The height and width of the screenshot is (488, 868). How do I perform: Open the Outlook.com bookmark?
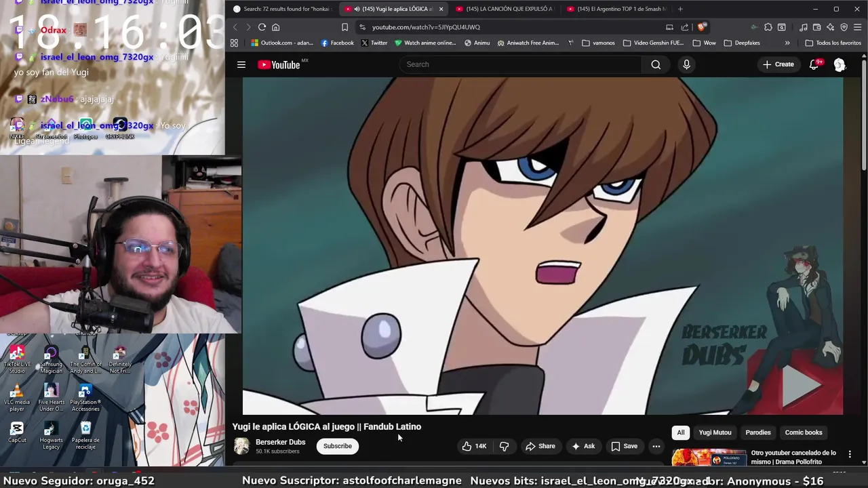tap(282, 43)
